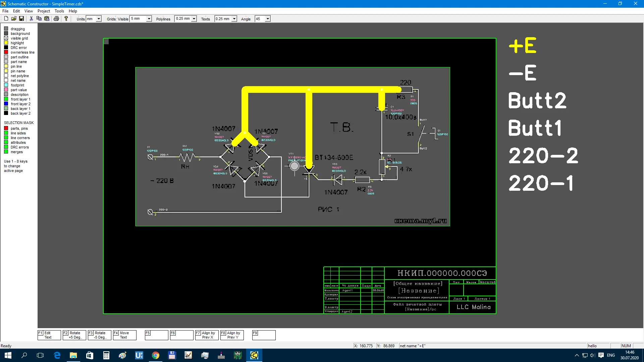Open the Tools menu
The width and height of the screenshot is (644, 362).
pos(59,11)
